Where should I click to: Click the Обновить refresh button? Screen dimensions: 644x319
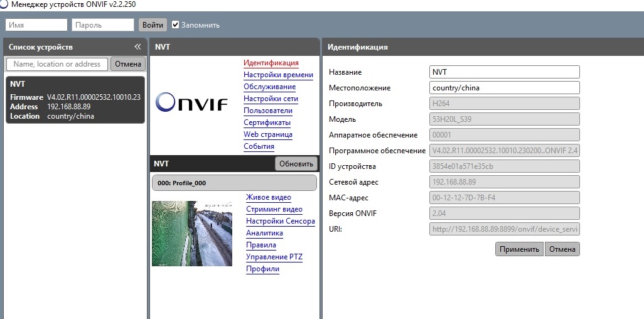[x=296, y=164]
